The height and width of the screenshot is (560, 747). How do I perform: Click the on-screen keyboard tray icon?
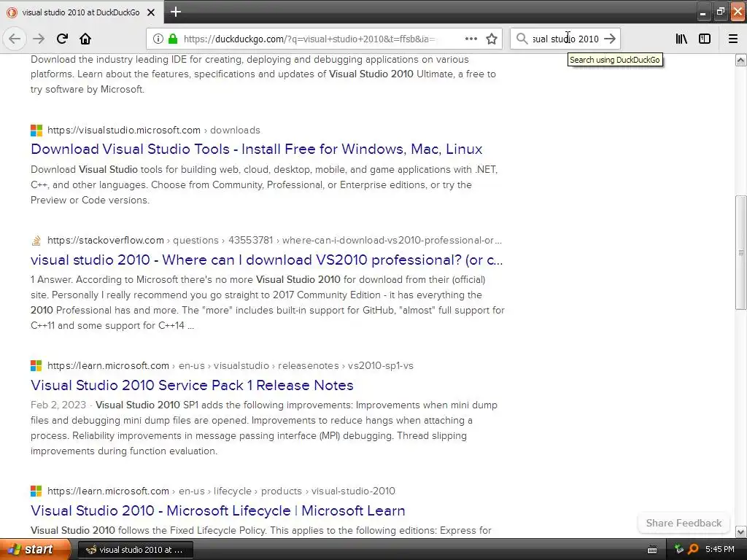pyautogui.click(x=652, y=550)
